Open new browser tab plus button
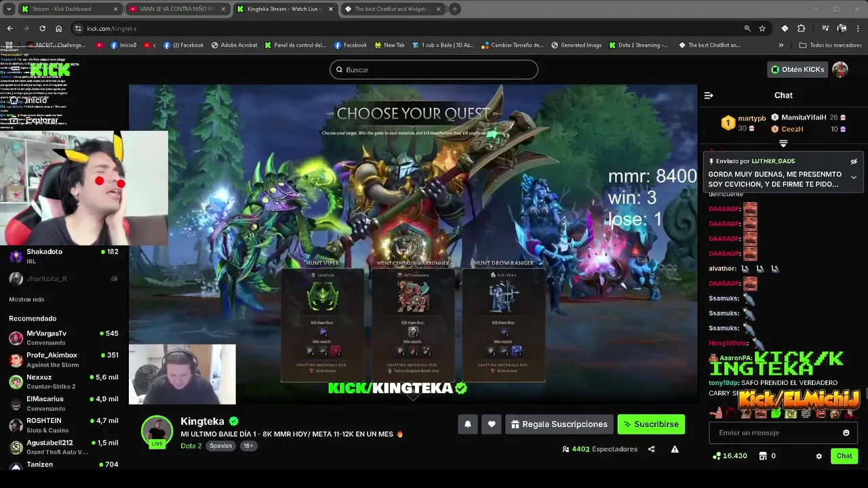Image resolution: width=868 pixels, height=488 pixels. click(x=454, y=9)
